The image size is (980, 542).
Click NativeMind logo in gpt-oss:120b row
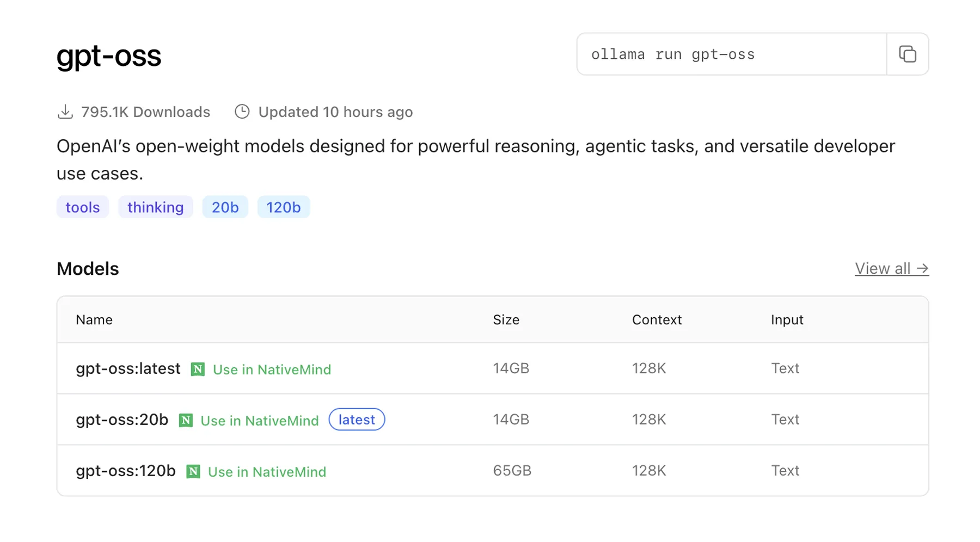193,472
